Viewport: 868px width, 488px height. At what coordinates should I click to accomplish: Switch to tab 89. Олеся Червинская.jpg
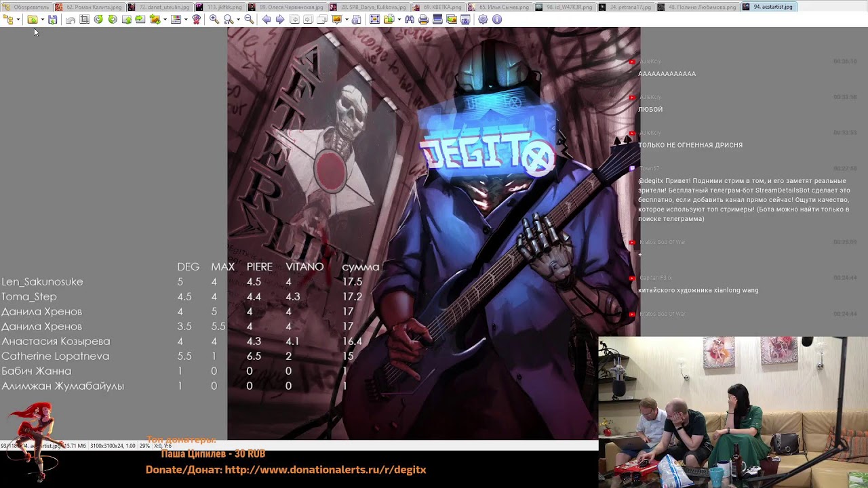[288, 7]
